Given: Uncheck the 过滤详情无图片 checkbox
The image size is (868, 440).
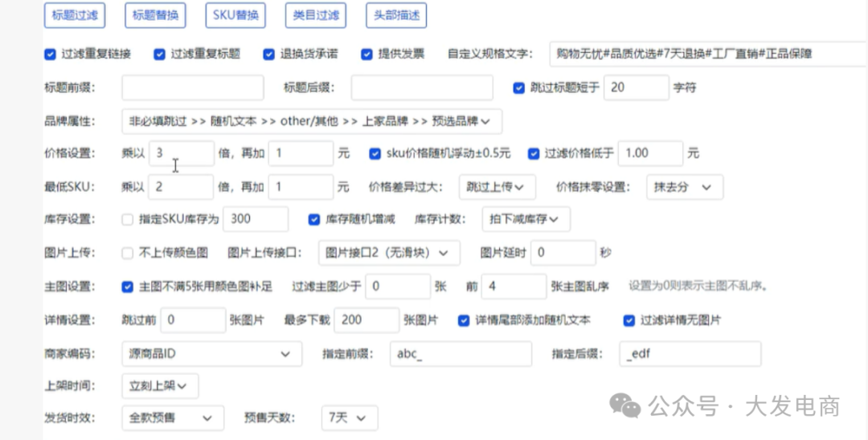Looking at the screenshot, I should [x=628, y=320].
